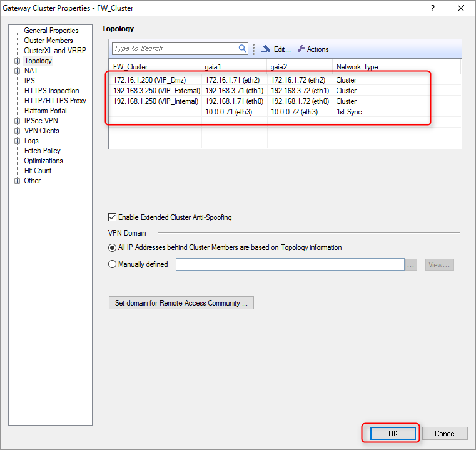Select the Manually defined radio button

pos(112,264)
